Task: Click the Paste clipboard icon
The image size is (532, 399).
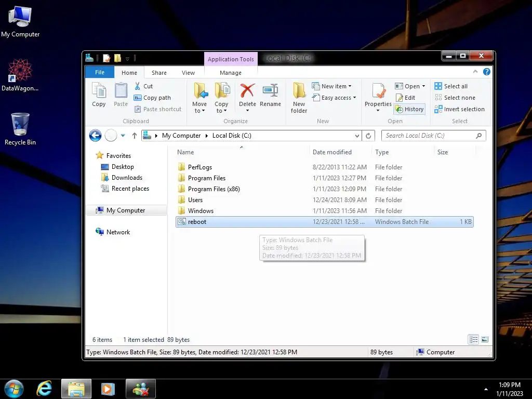Action: pyautogui.click(x=121, y=95)
